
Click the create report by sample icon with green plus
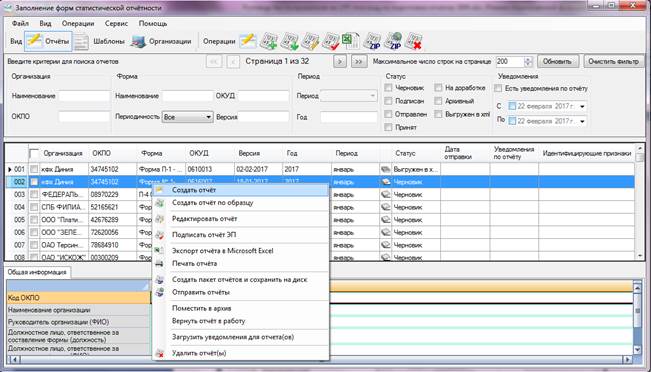pyautogui.click(x=269, y=41)
